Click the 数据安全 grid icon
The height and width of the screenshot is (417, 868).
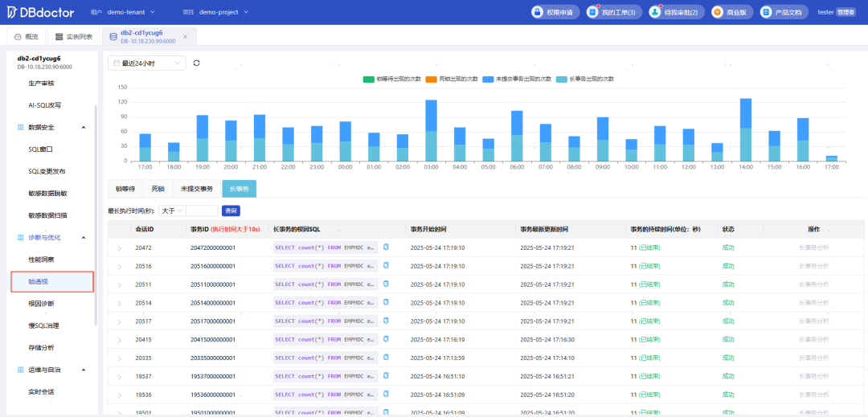[x=20, y=127]
